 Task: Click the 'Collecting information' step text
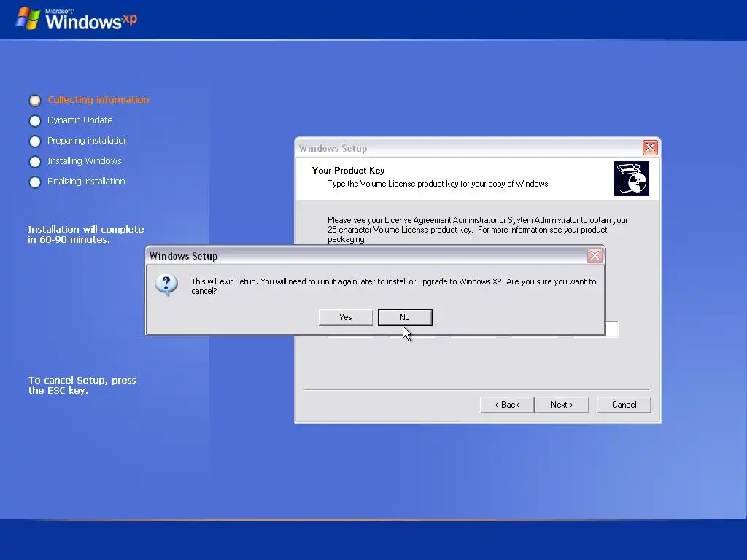[98, 99]
